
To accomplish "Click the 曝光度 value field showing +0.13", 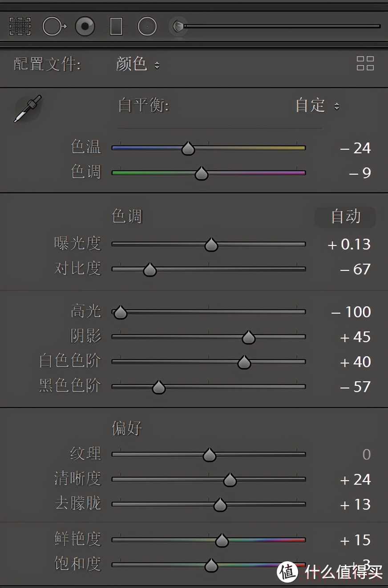I will click(x=349, y=245).
